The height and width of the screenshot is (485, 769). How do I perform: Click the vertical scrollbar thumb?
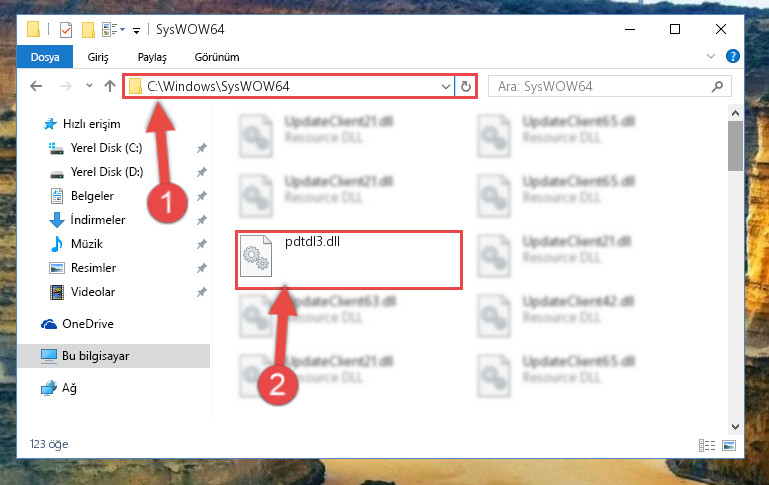(x=735, y=146)
